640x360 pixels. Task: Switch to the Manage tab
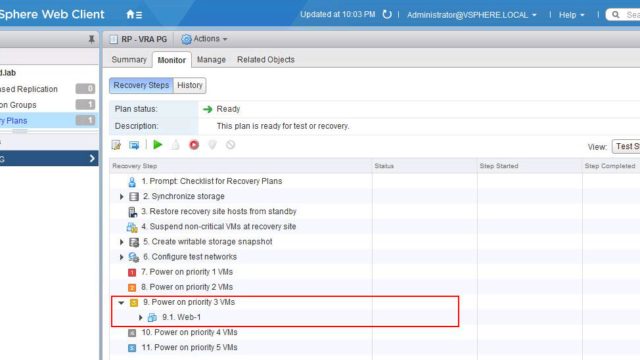211,60
